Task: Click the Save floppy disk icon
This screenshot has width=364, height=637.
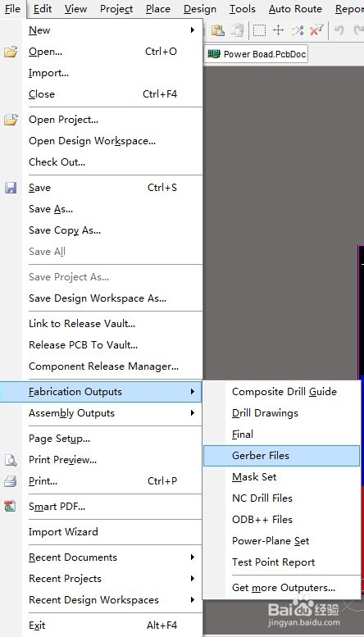Action: coord(11,188)
